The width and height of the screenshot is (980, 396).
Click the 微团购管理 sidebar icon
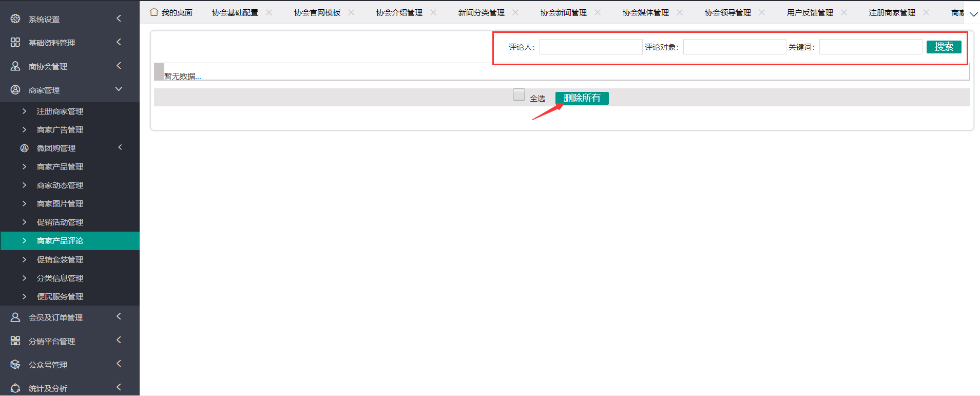pos(24,148)
